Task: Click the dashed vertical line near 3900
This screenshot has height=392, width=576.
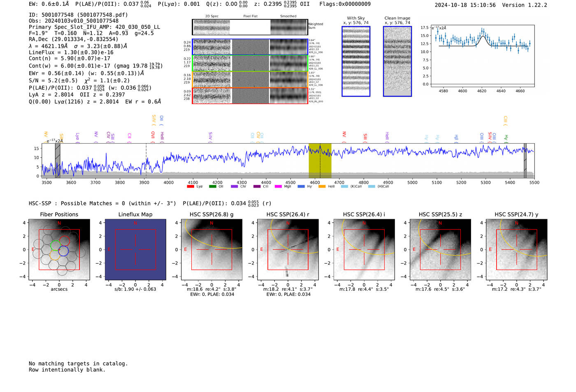Action: [146, 161]
